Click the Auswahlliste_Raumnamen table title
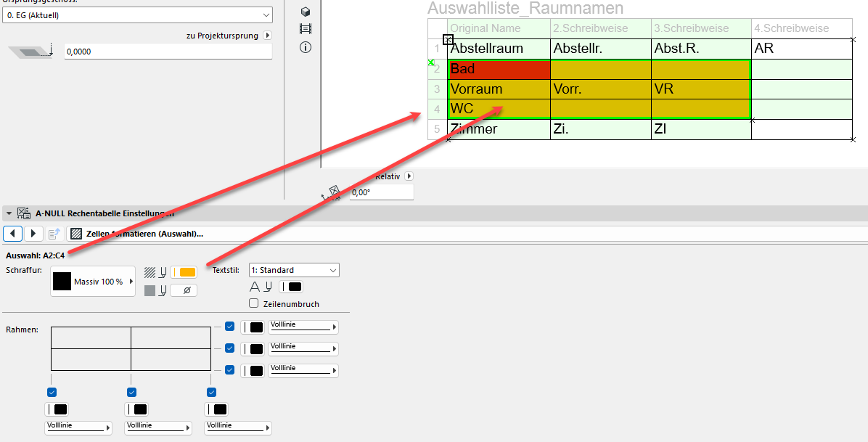Image resolution: width=868 pixels, height=442 pixels. tap(525, 8)
